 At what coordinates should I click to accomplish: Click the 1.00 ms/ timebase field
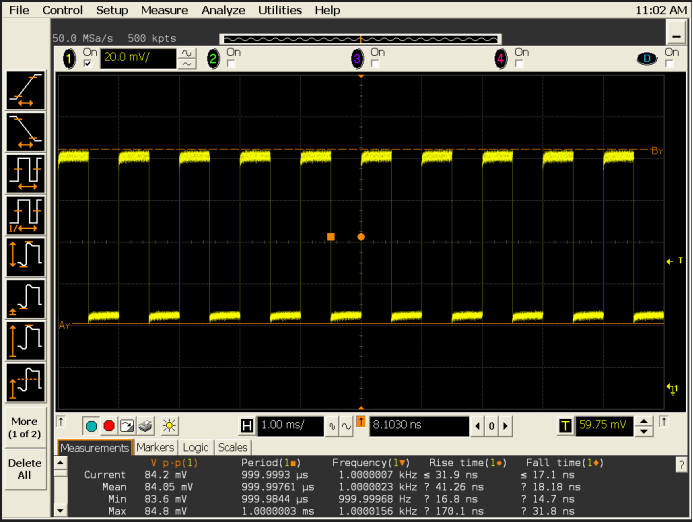tap(290, 426)
